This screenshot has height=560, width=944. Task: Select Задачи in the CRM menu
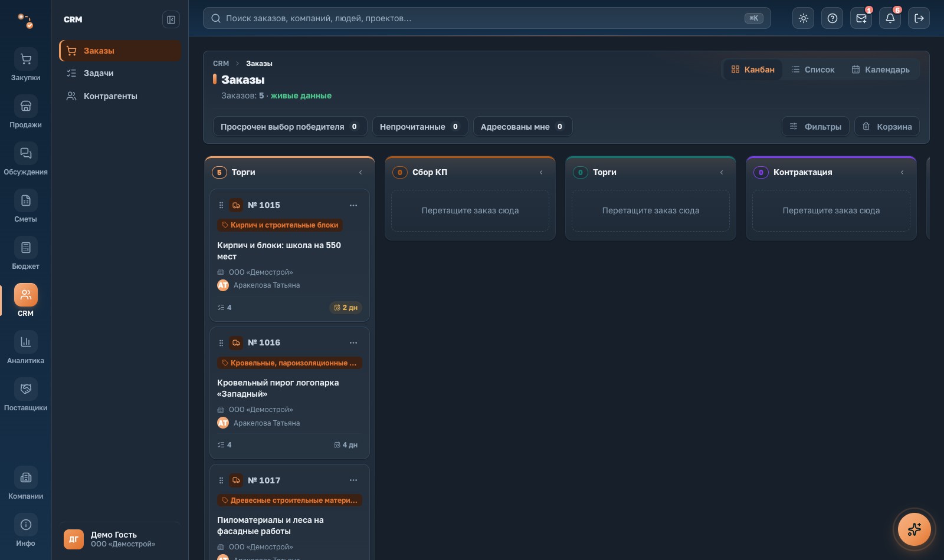[x=120, y=73]
